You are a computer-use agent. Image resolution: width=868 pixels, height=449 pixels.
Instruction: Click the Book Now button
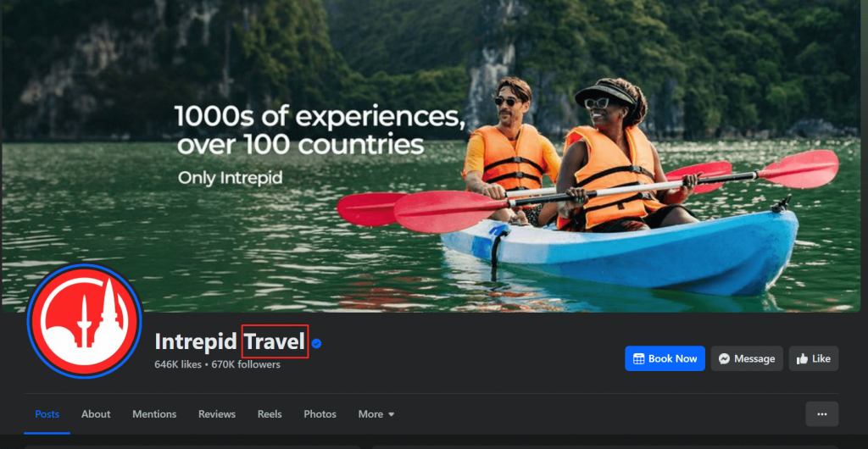[x=665, y=359]
